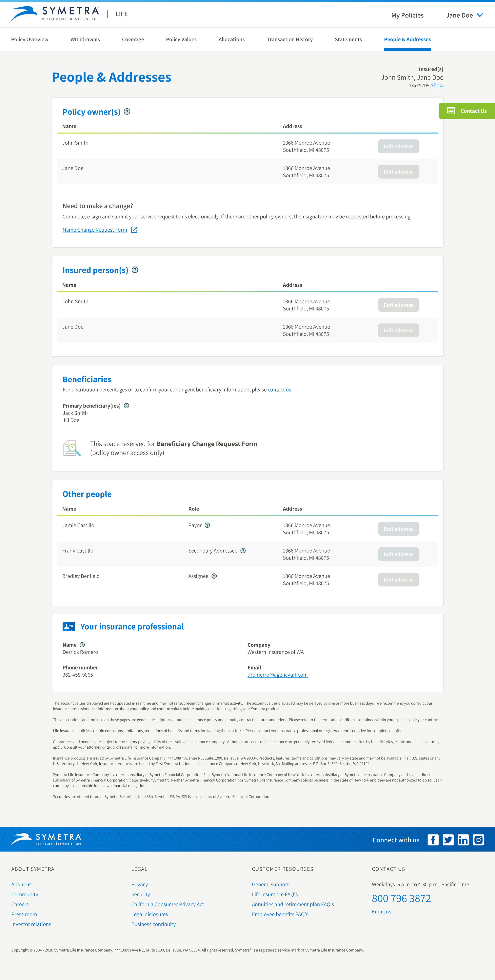The height and width of the screenshot is (980, 495).
Task: Open the Payor role help tooltip
Action: (208, 525)
